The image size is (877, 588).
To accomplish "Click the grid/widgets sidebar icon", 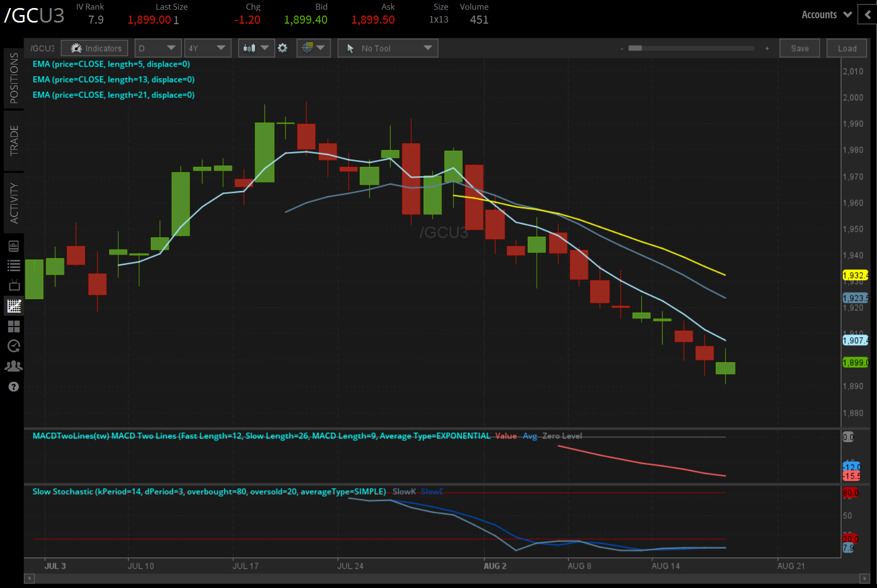I will point(14,326).
